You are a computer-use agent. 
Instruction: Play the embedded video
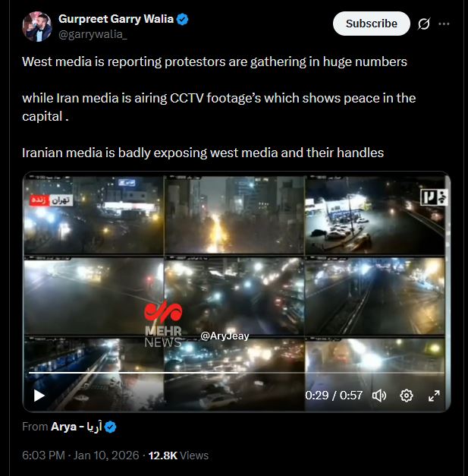pyautogui.click(x=39, y=396)
